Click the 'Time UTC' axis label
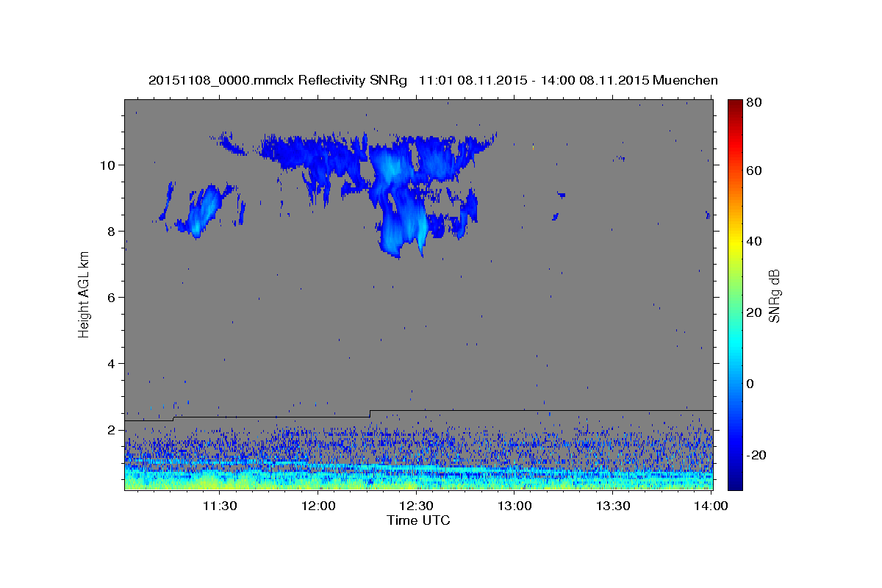This screenshot has width=882, height=588. pyautogui.click(x=418, y=520)
